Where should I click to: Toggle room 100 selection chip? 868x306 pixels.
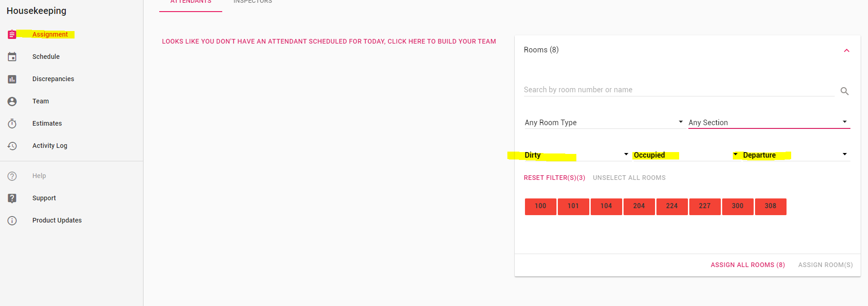pos(540,206)
